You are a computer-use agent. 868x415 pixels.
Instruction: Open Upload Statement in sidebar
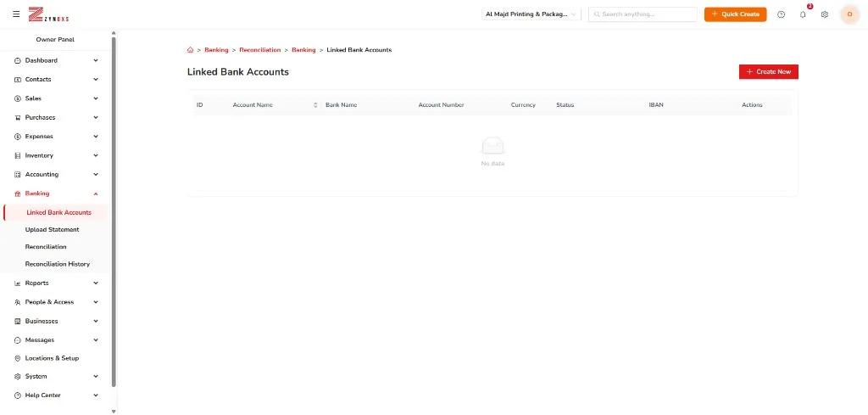click(52, 229)
